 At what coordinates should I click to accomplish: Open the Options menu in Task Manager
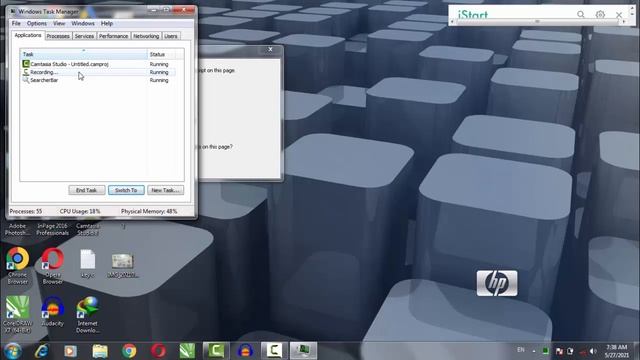pos(37,23)
